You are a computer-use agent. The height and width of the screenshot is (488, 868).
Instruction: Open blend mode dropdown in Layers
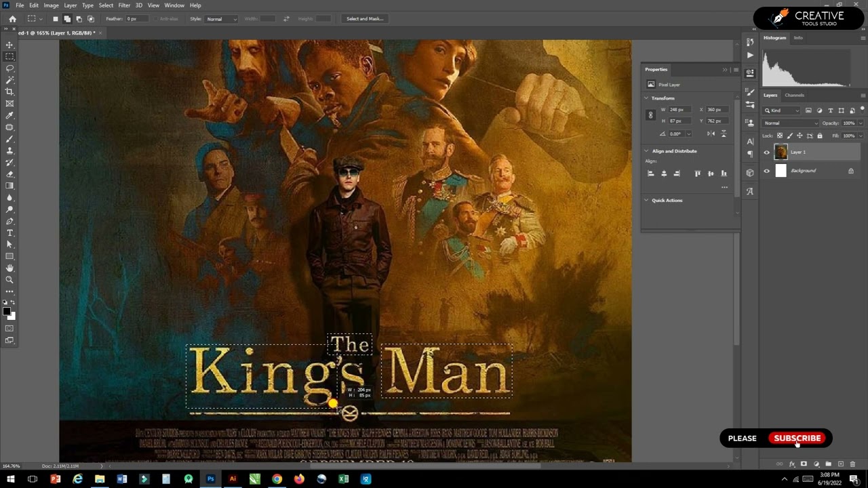point(791,123)
